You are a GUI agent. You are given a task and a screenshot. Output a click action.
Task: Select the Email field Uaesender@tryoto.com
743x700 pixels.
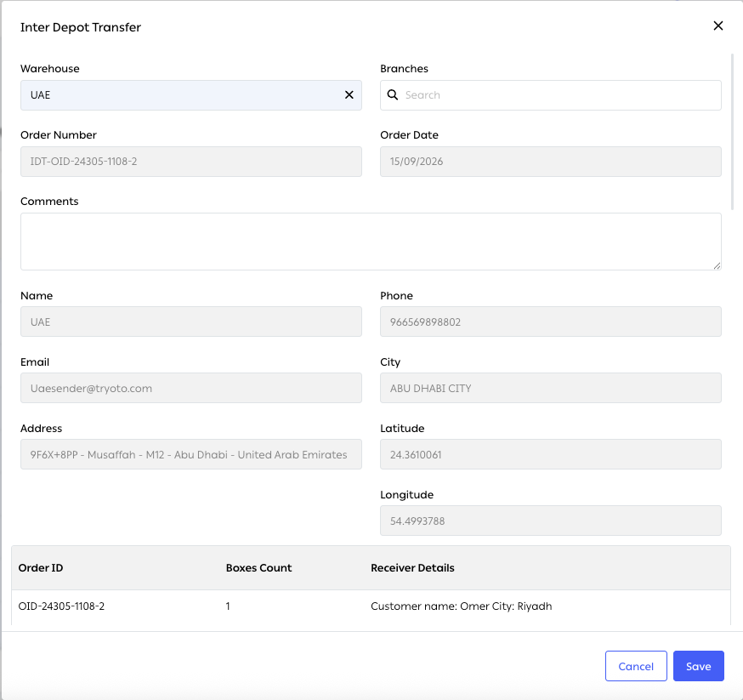tap(191, 388)
